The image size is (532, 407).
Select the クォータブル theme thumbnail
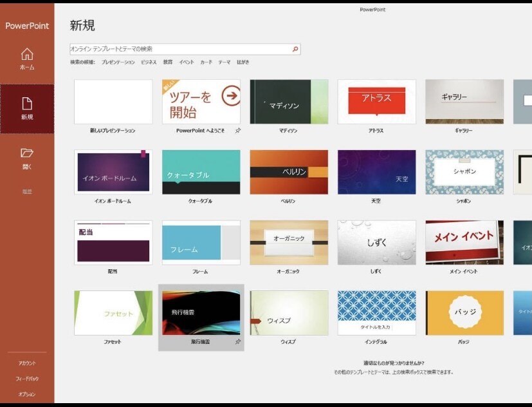click(201, 172)
